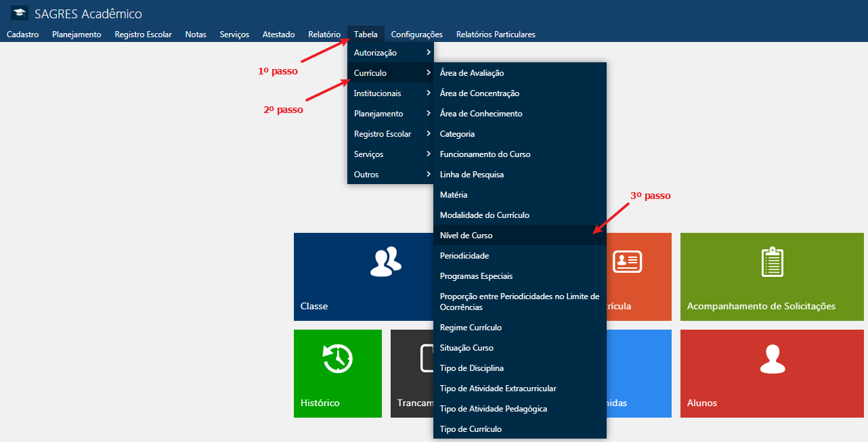Choose Área de Avaliação menu entry
868x442 pixels.
472,73
